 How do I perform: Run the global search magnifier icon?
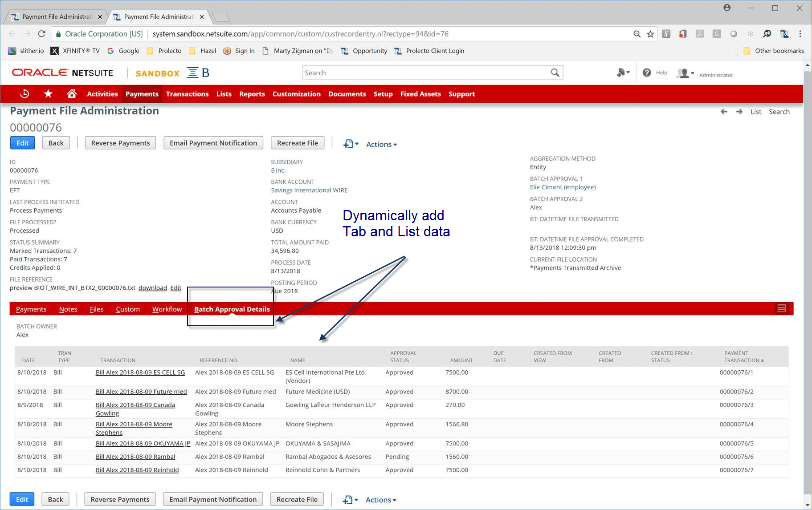point(555,72)
